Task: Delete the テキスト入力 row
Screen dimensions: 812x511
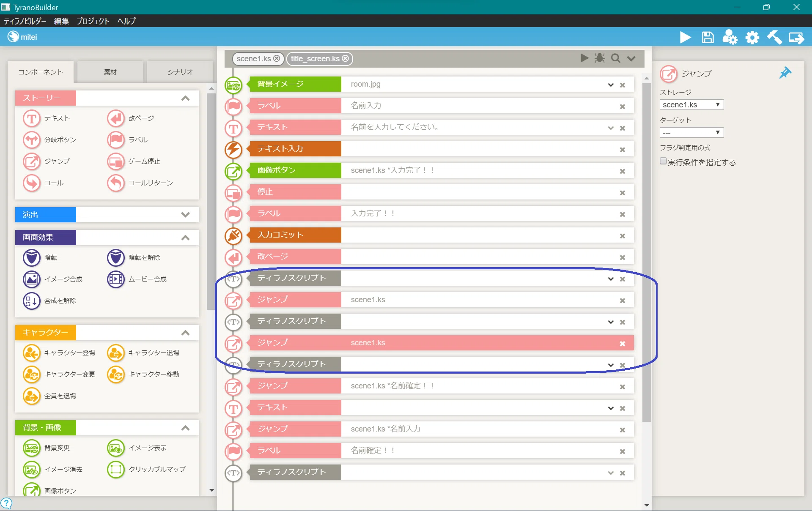Action: point(622,150)
